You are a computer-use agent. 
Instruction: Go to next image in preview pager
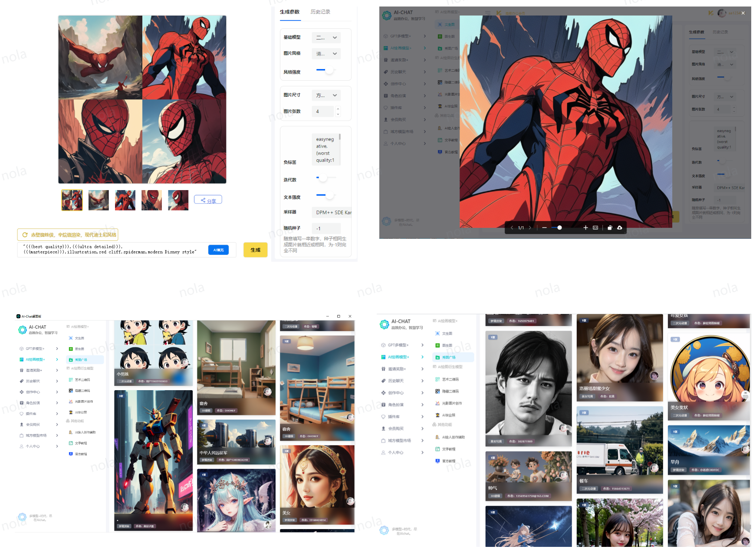point(530,227)
